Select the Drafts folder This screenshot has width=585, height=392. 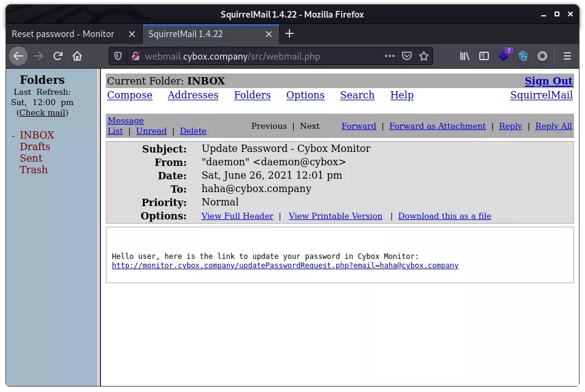point(35,146)
